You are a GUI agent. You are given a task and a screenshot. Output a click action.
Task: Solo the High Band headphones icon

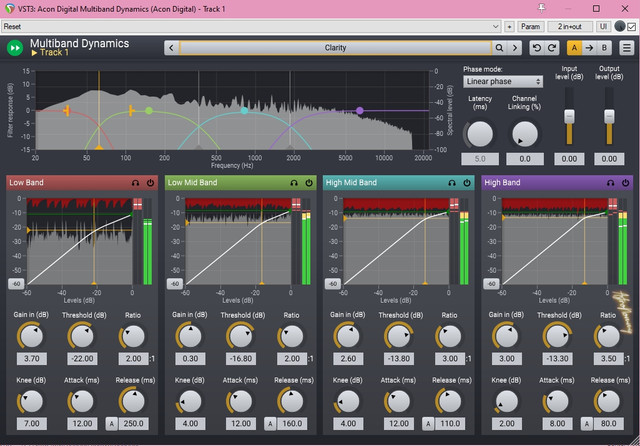coord(610,183)
